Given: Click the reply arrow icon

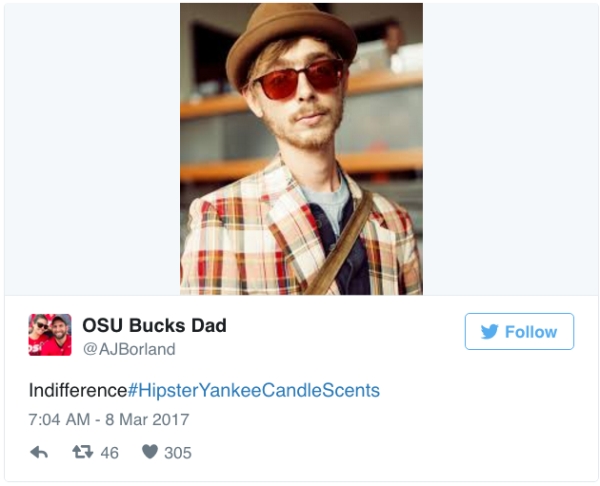Looking at the screenshot, I should [39, 452].
